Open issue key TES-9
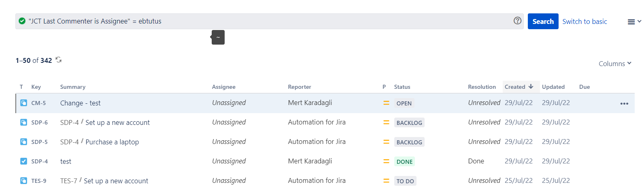 coord(38,181)
